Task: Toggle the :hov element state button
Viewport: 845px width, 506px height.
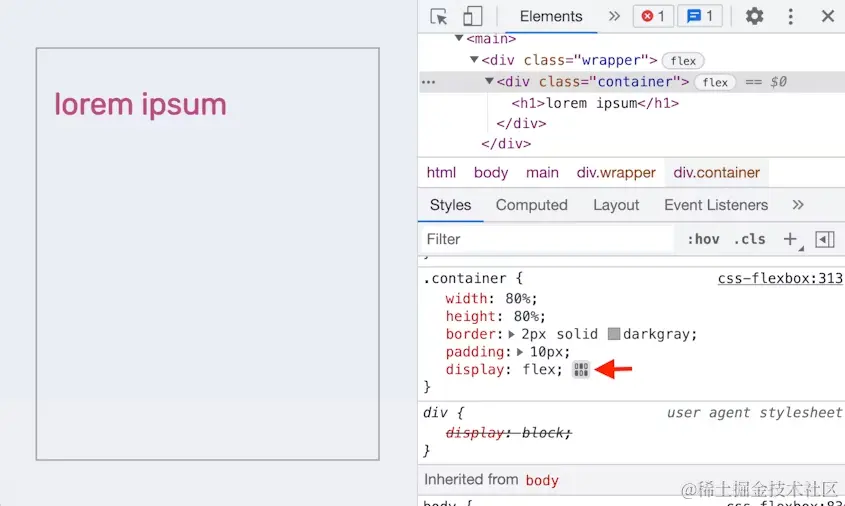Action: (x=703, y=239)
